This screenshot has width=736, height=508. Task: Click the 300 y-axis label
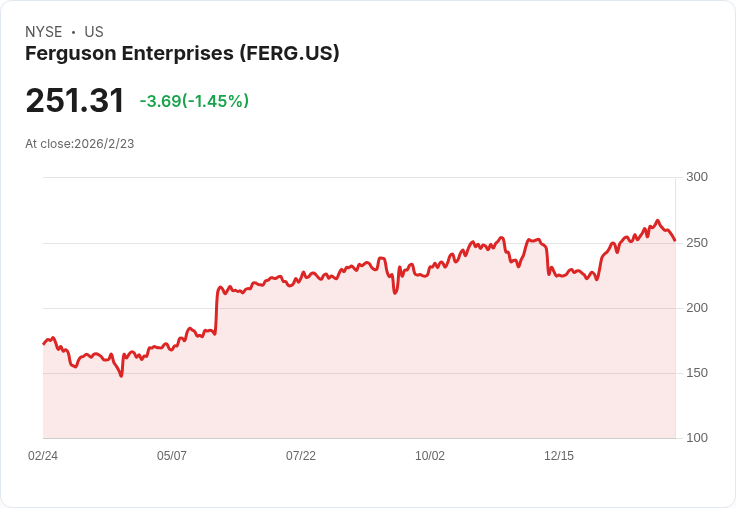coord(697,177)
